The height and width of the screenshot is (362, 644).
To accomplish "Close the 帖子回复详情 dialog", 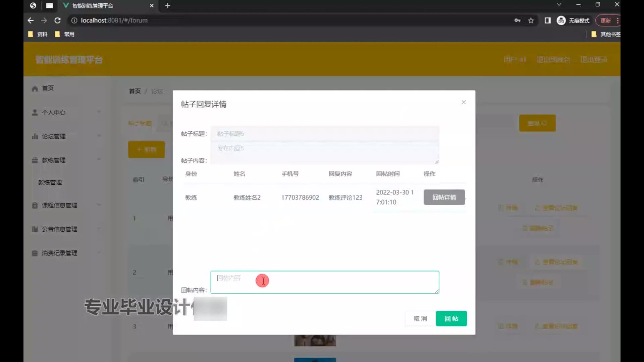I will [464, 102].
